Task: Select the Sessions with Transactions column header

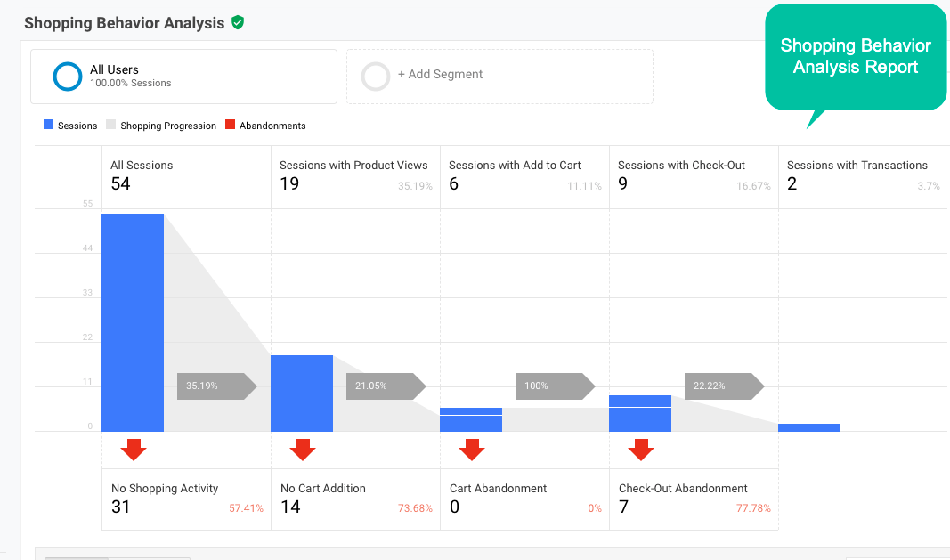Action: [x=857, y=165]
